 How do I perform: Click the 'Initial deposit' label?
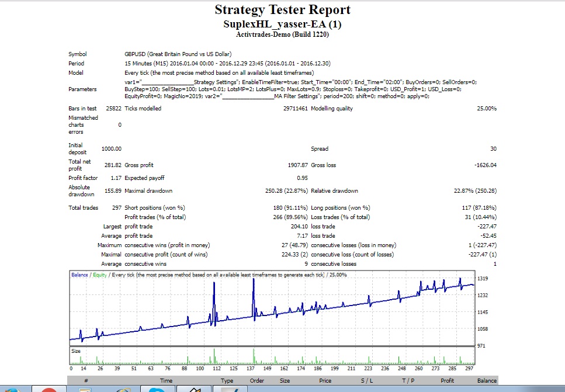tap(78, 148)
